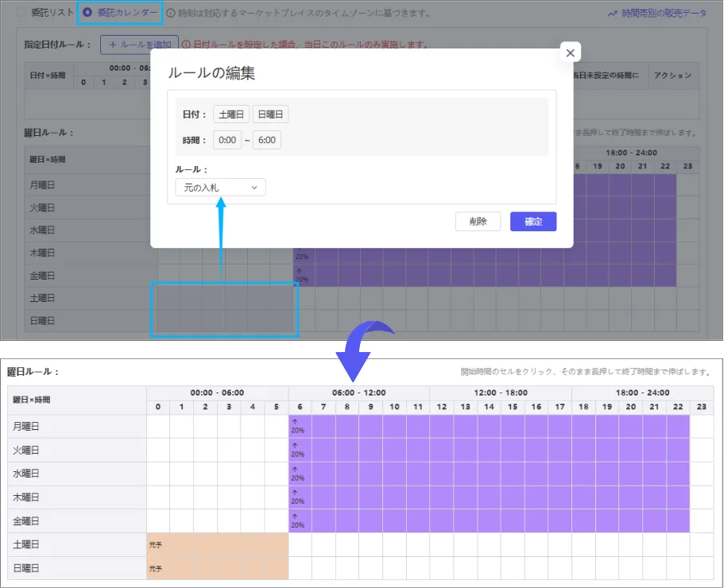
Task: Click 金曜日 6 o'clock cell in lower calendar
Action: click(300, 521)
